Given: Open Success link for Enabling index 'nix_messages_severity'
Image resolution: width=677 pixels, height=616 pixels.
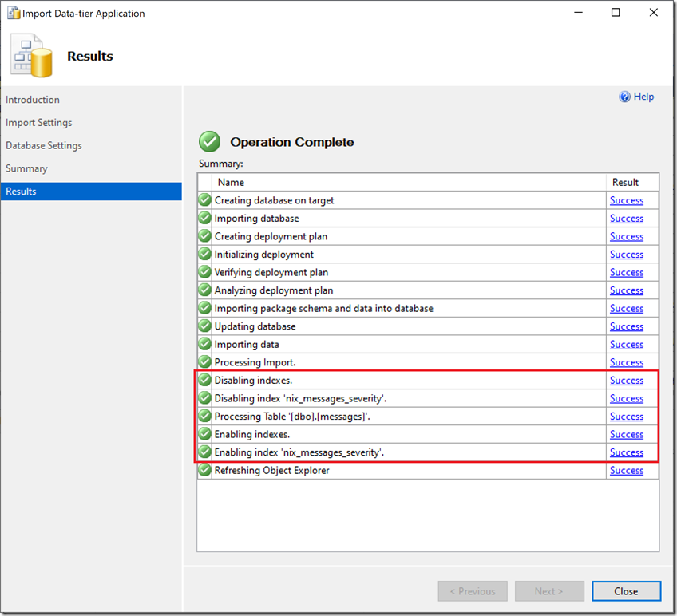Looking at the screenshot, I should (x=627, y=452).
